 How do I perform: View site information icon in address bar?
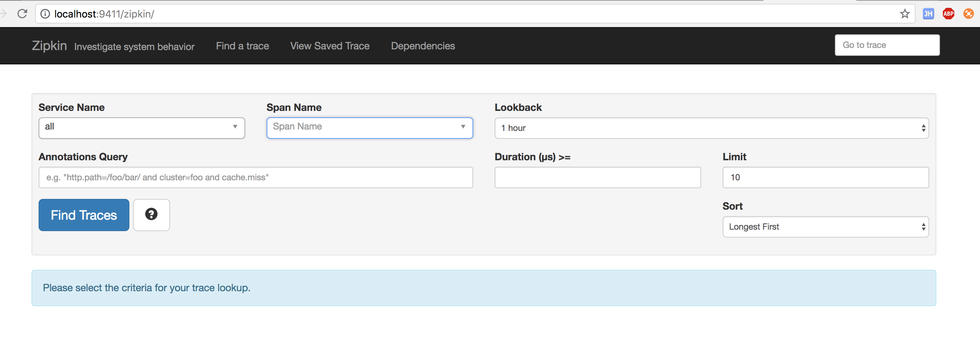45,14
